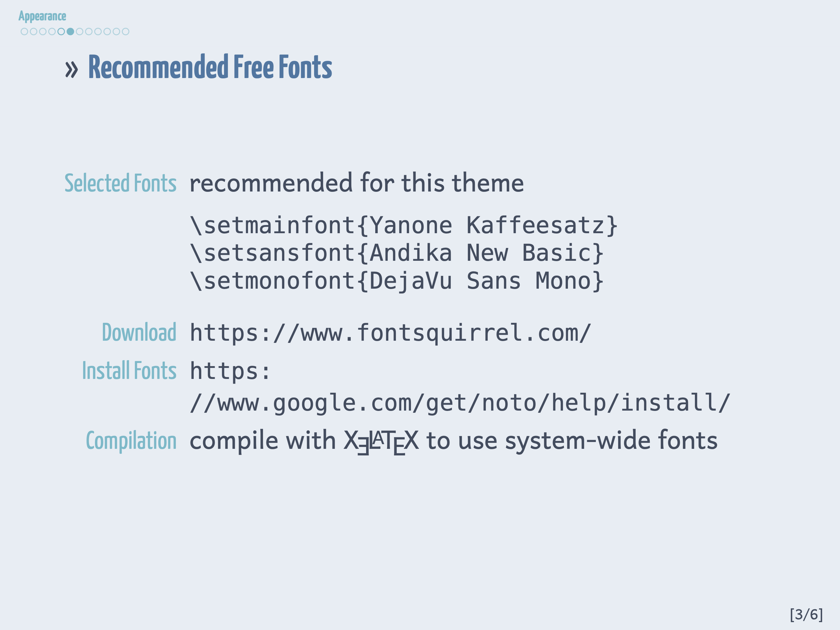The width and height of the screenshot is (840, 630).
Task: Go to the tenth navigation dot
Action: pyautogui.click(x=107, y=32)
